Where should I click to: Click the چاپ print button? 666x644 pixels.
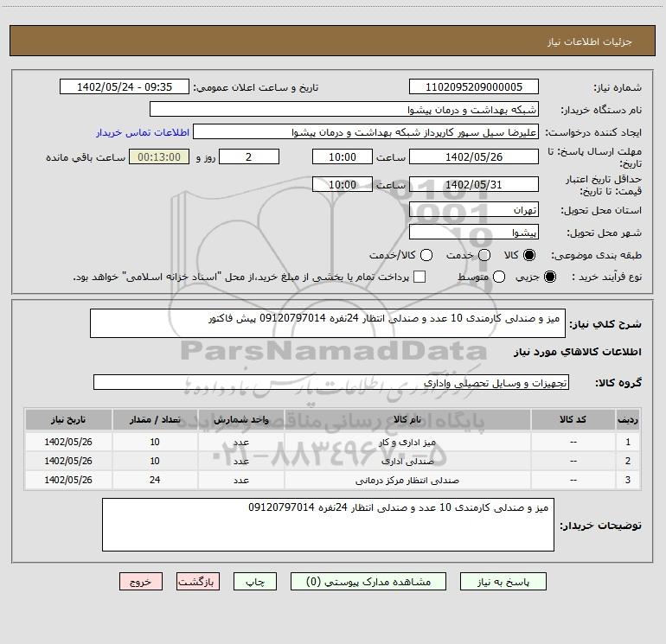click(x=259, y=582)
